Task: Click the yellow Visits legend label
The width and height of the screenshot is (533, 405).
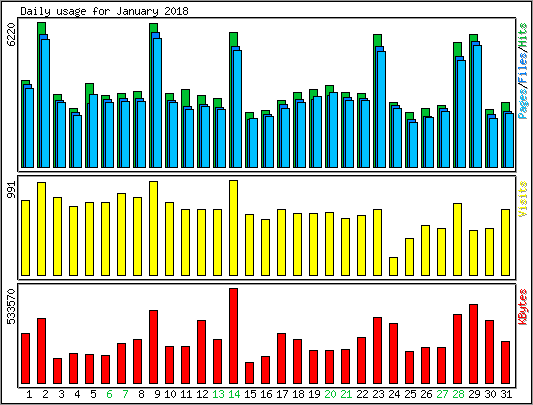Action: point(523,199)
